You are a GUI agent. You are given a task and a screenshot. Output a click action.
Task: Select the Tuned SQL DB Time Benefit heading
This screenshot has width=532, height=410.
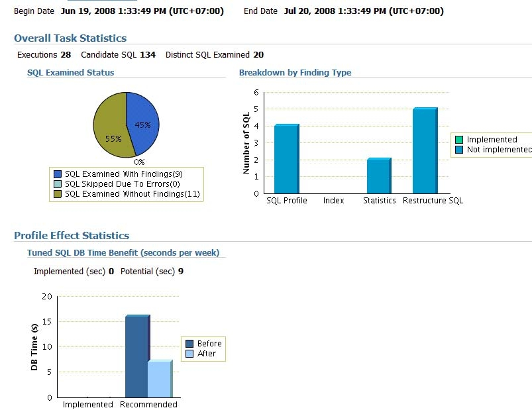click(x=123, y=252)
